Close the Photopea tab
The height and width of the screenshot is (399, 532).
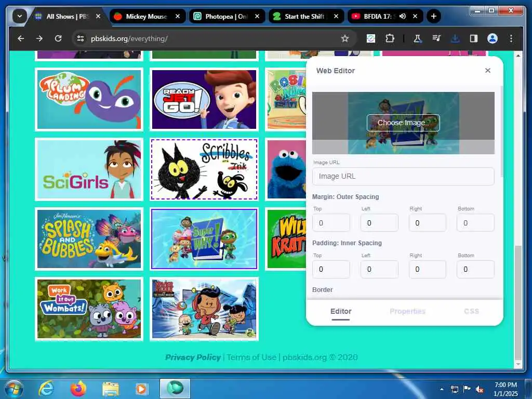[257, 16]
